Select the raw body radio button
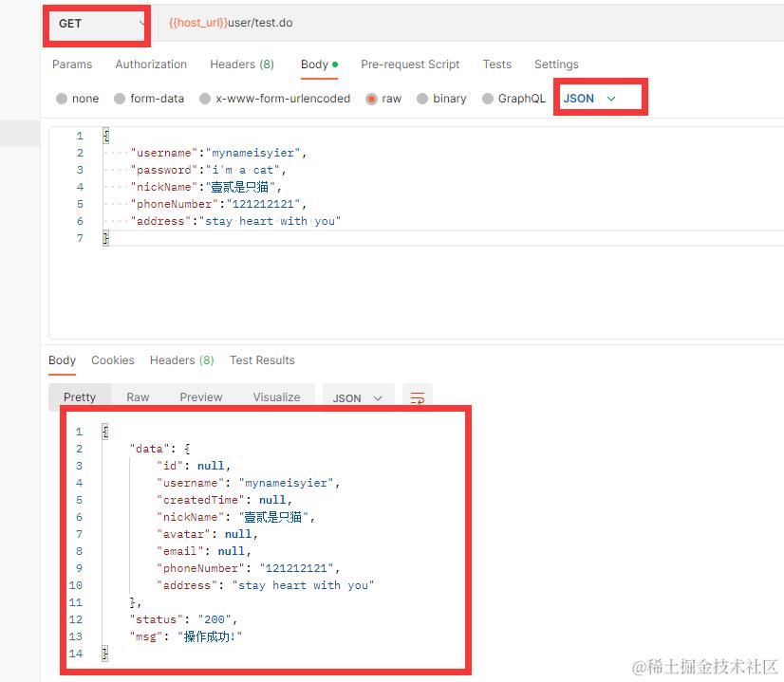This screenshot has height=682, width=784. coord(371,99)
